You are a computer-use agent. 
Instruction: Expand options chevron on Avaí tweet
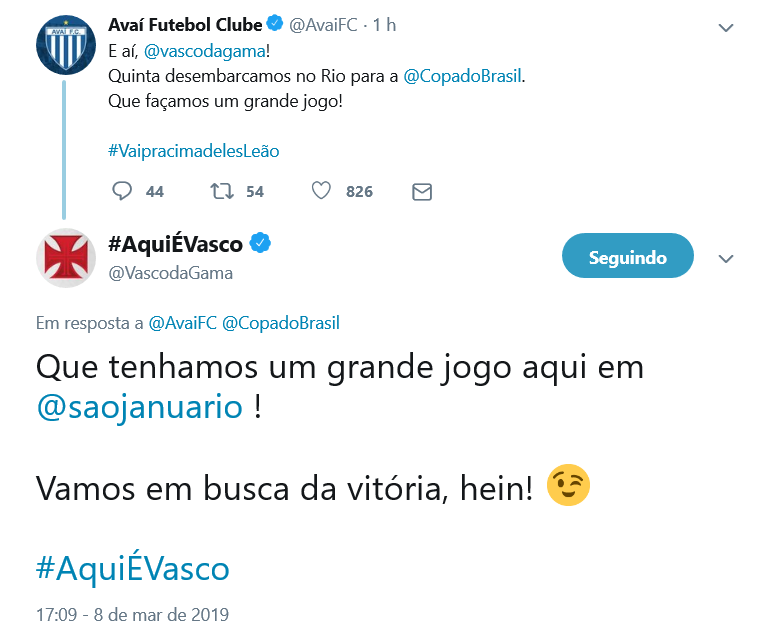726,27
